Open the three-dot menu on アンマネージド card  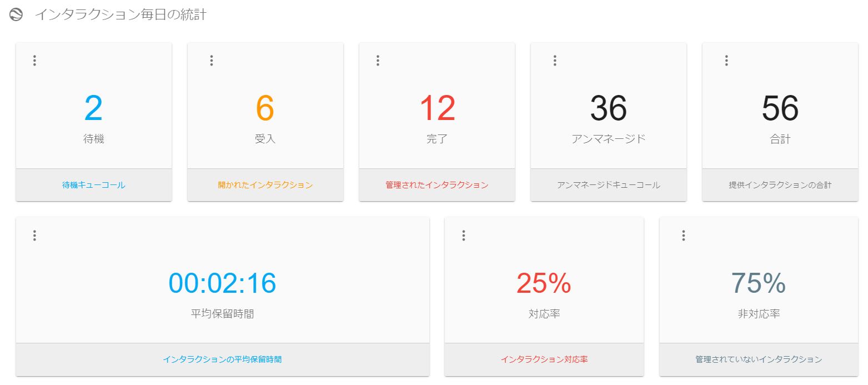click(555, 61)
